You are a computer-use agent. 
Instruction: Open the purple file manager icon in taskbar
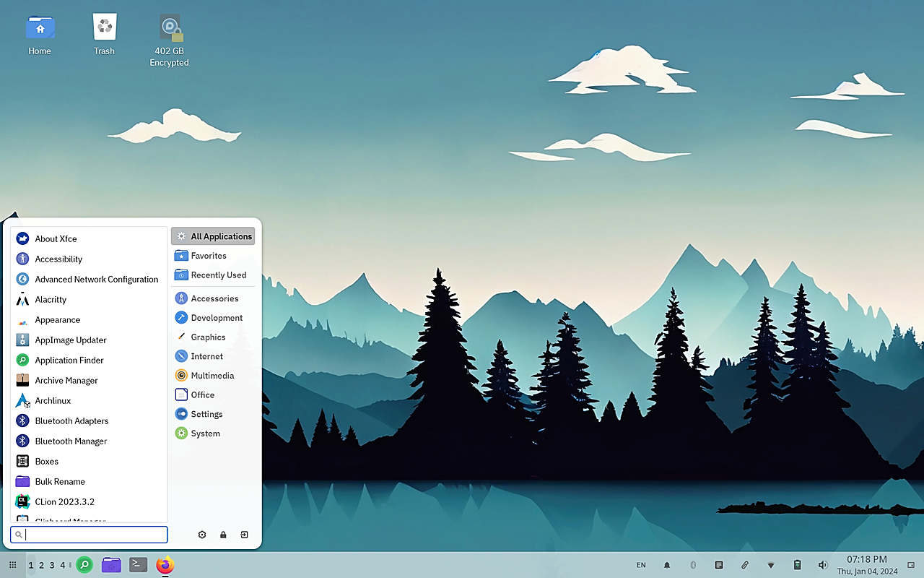tap(111, 565)
